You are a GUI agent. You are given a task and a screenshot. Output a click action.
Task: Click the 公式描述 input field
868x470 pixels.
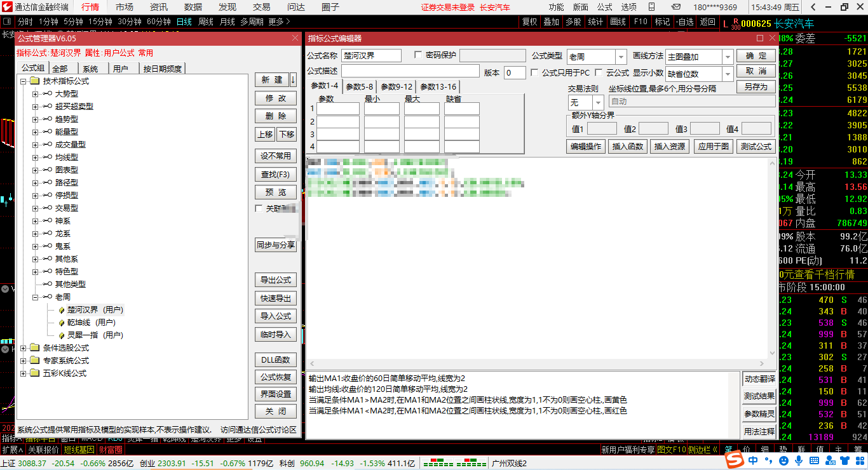[410, 71]
